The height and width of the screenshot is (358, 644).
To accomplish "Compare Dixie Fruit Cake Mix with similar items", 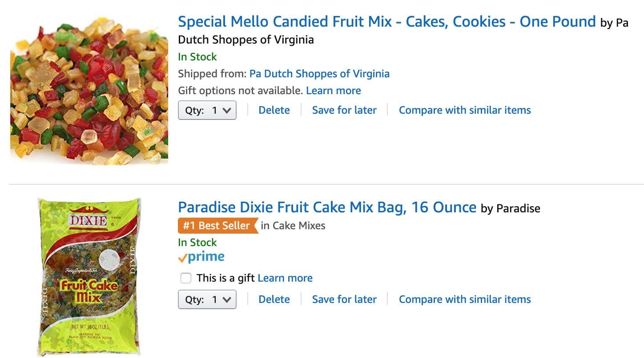I will pos(465,299).
